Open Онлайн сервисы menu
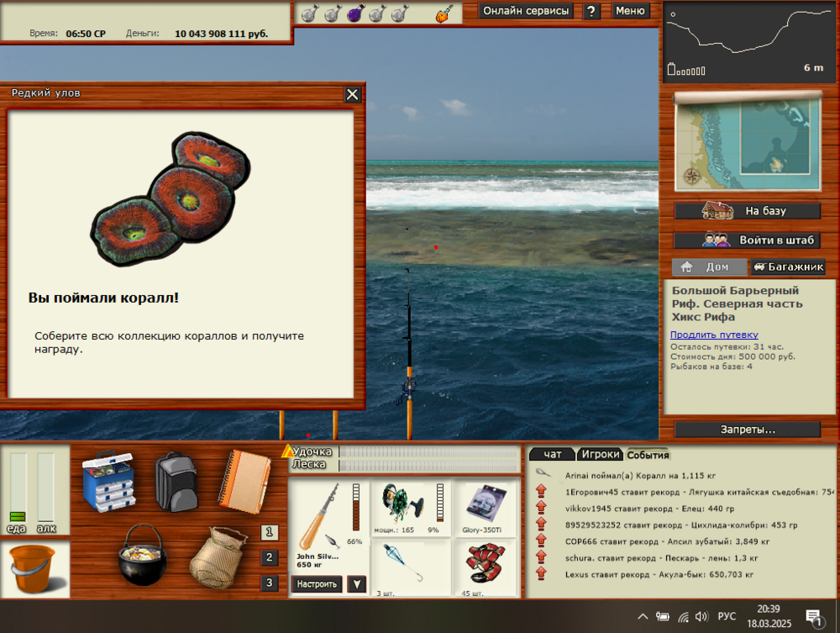The height and width of the screenshot is (633, 840). 526,11
